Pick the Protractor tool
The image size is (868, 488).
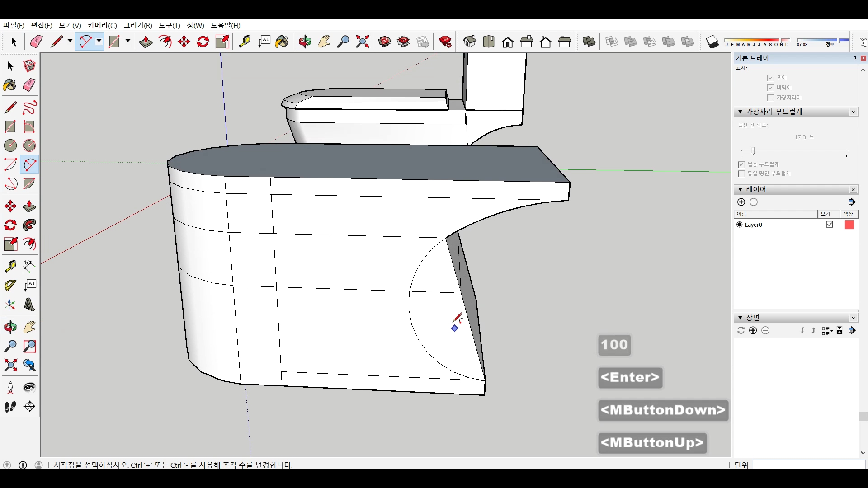10,286
